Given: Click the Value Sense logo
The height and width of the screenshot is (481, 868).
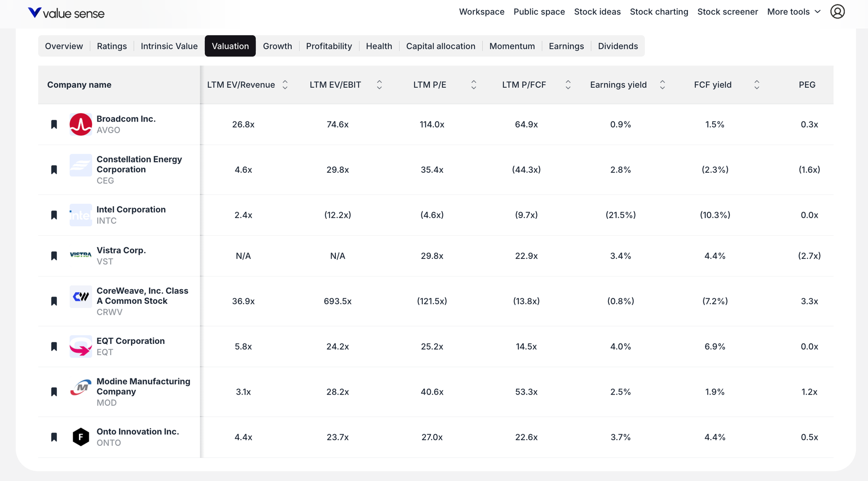Looking at the screenshot, I should 66,13.
